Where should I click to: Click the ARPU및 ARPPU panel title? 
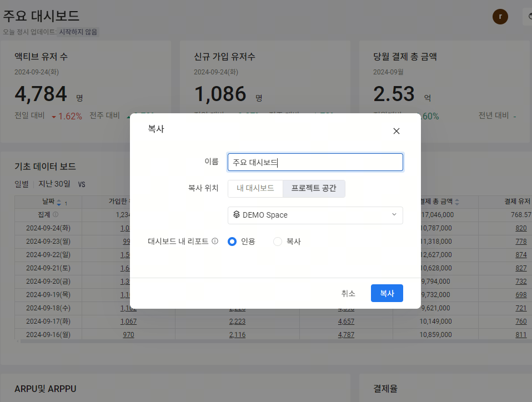(x=45, y=389)
